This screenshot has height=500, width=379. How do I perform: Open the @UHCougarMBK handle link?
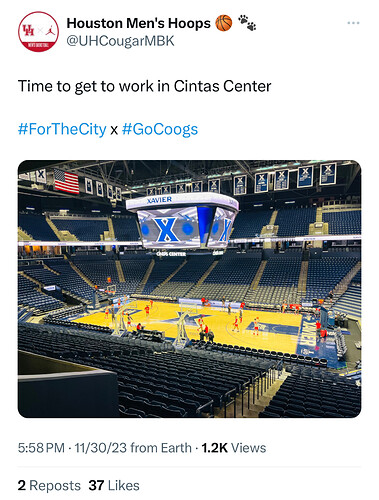[x=120, y=41]
